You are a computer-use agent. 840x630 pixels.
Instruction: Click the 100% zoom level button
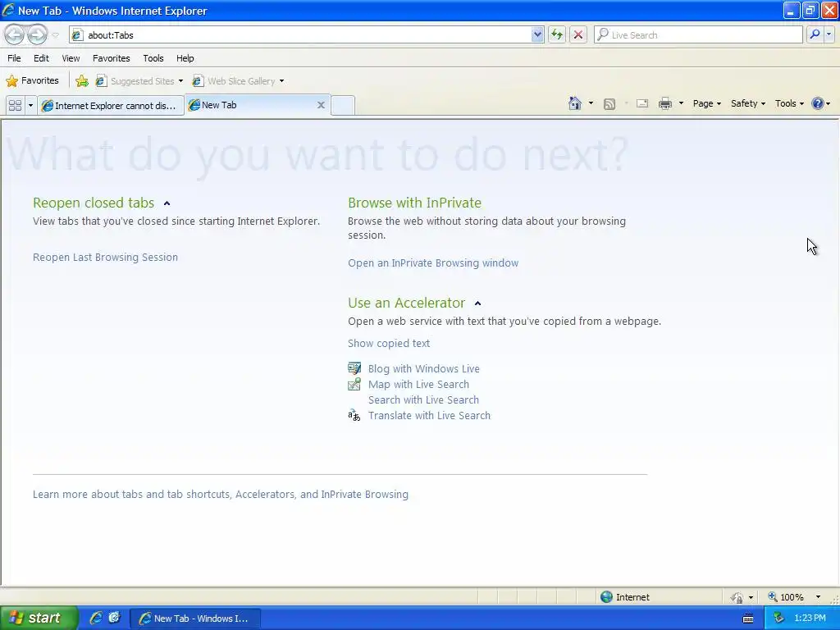tap(787, 597)
